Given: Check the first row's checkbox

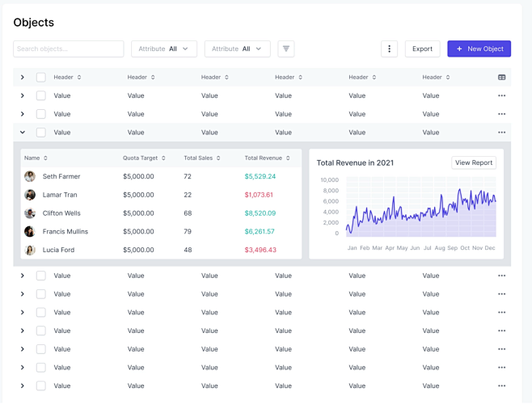Looking at the screenshot, I should point(40,95).
